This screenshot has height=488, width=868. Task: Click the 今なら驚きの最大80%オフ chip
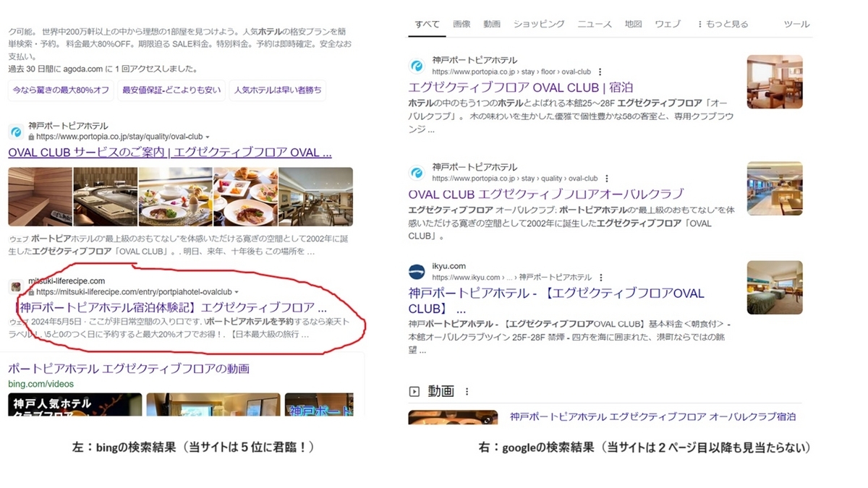(61, 90)
